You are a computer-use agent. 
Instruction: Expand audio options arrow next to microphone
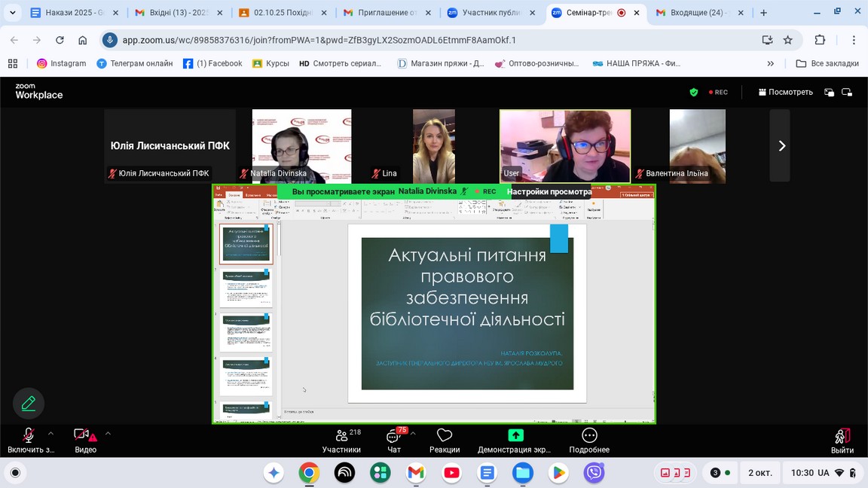50,434
